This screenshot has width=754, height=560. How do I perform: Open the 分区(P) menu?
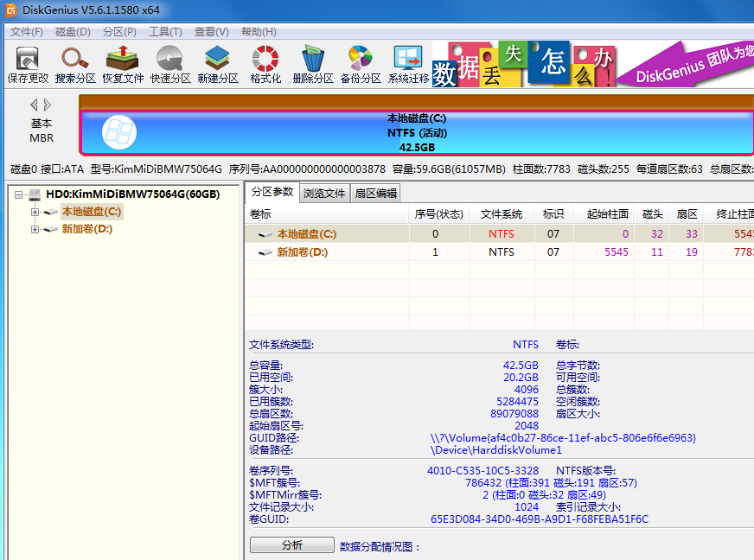[119, 32]
